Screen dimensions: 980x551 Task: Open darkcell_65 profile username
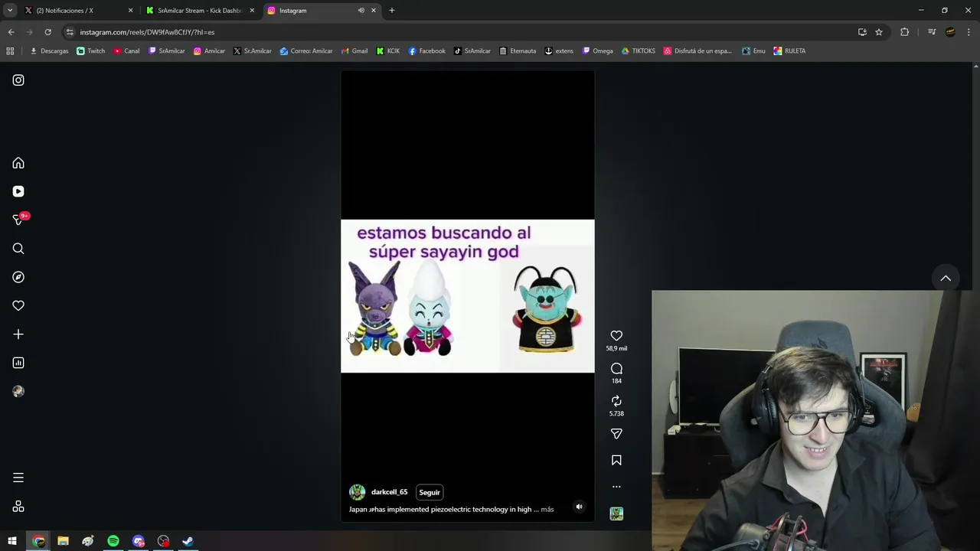tap(389, 492)
